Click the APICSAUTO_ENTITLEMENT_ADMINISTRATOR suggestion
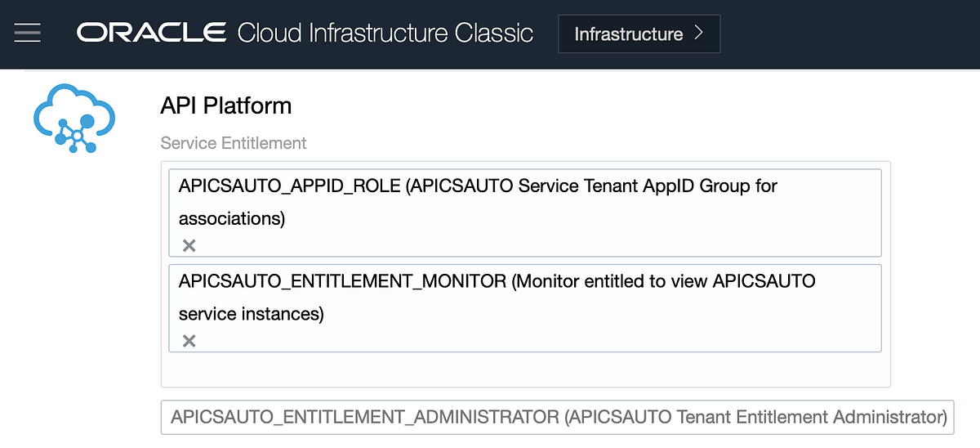The image size is (980, 448). pyautogui.click(x=558, y=417)
